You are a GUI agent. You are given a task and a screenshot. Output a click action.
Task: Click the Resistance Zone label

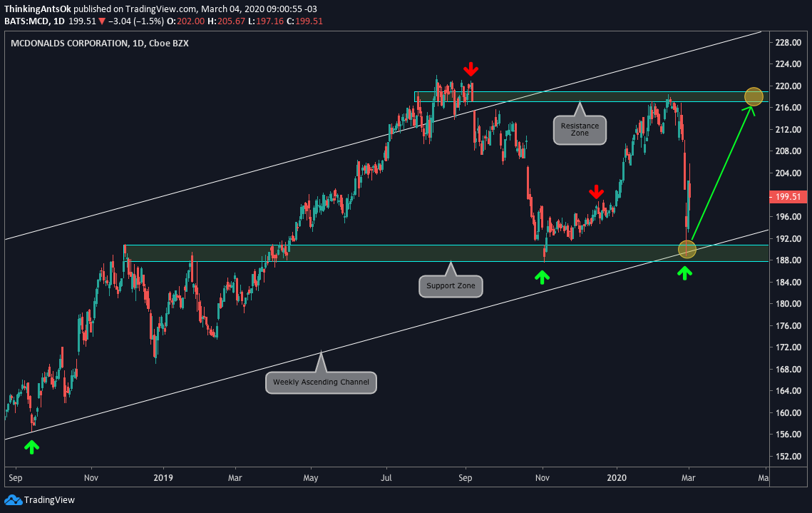pos(580,130)
